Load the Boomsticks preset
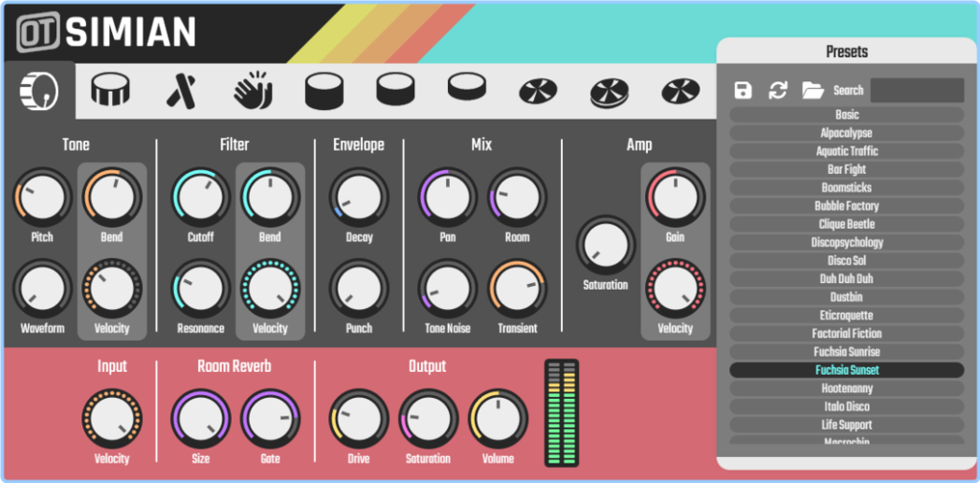The image size is (980, 483). (847, 187)
